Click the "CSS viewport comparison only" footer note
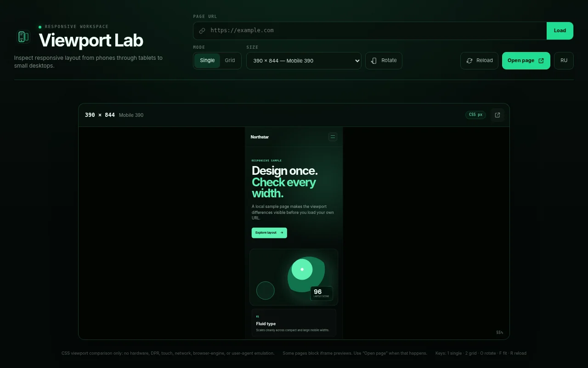Image resolution: width=588 pixels, height=368 pixels. 168,353
